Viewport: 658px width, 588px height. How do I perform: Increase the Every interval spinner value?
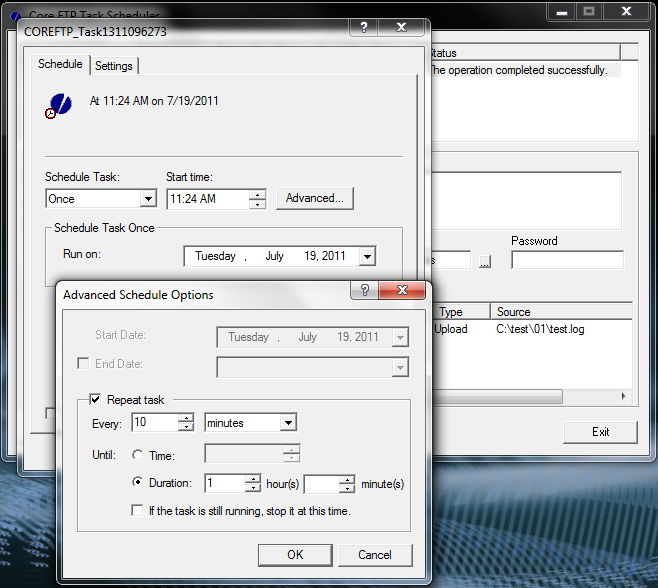tap(185, 418)
